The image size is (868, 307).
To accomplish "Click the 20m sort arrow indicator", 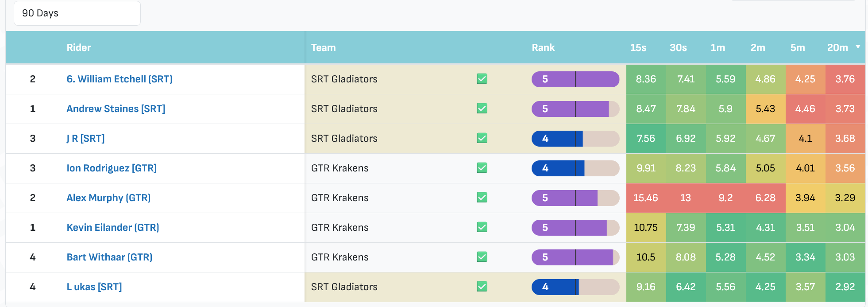I will 858,47.
